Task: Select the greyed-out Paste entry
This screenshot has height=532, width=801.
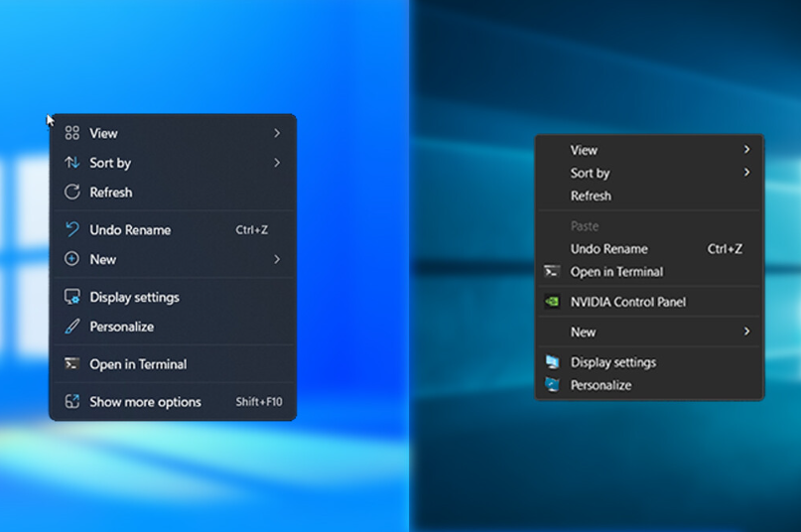Action: coord(585,226)
